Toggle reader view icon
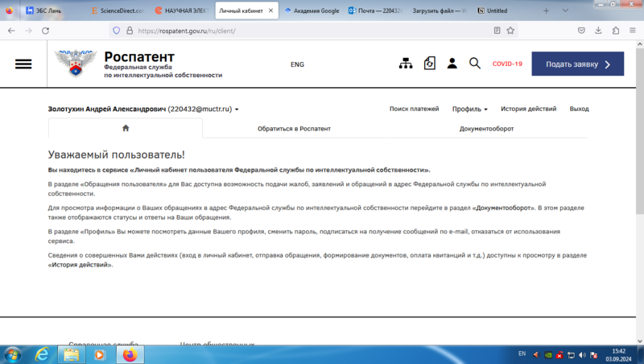Image resolution: width=644 pixels, height=364 pixels. click(497, 31)
